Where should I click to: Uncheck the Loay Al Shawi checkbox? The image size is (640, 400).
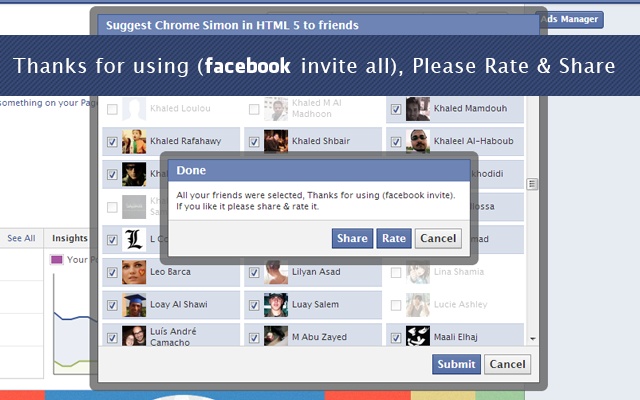[112, 305]
